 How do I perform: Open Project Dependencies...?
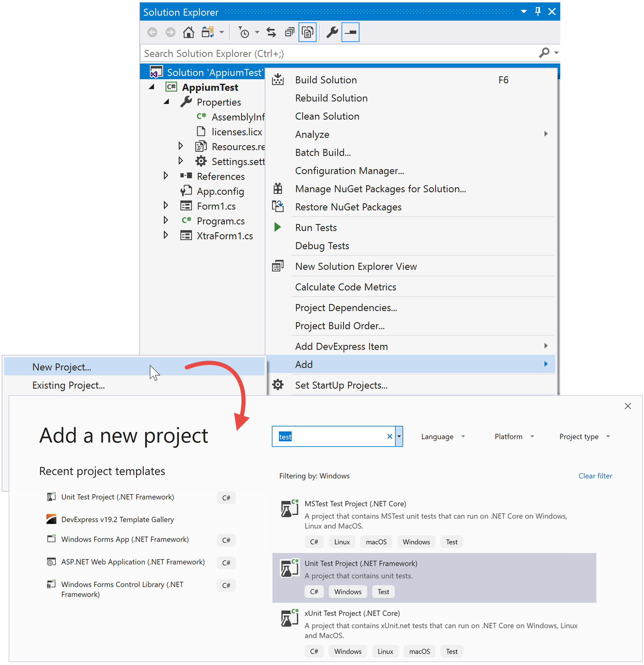pos(411,308)
